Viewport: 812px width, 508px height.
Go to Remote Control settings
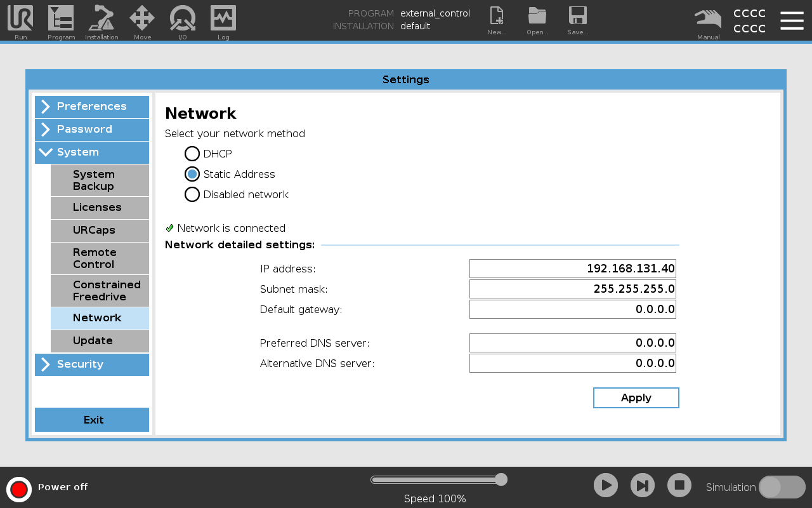(x=100, y=258)
